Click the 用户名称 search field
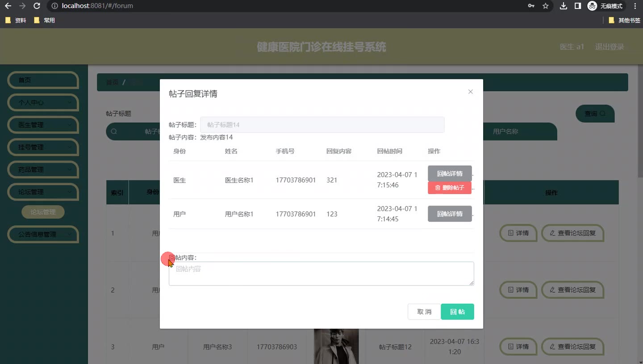The image size is (643, 364). (520, 132)
